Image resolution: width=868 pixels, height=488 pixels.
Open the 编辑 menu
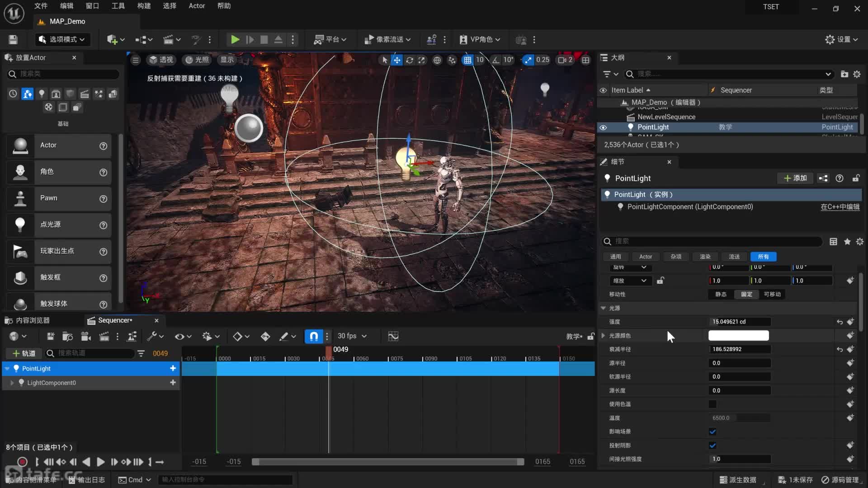pos(66,6)
